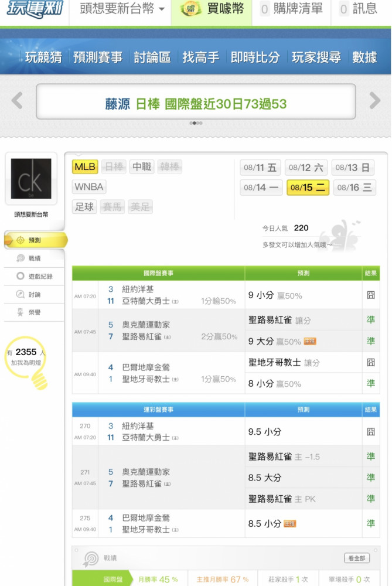Go to 玩競猜 section
This screenshot has height=586, width=392.
(44, 57)
